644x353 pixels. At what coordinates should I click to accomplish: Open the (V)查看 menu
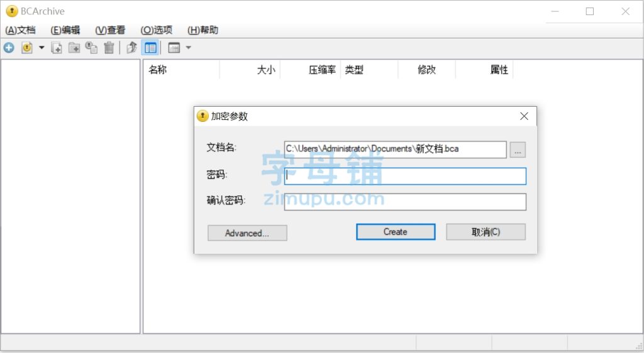click(110, 30)
